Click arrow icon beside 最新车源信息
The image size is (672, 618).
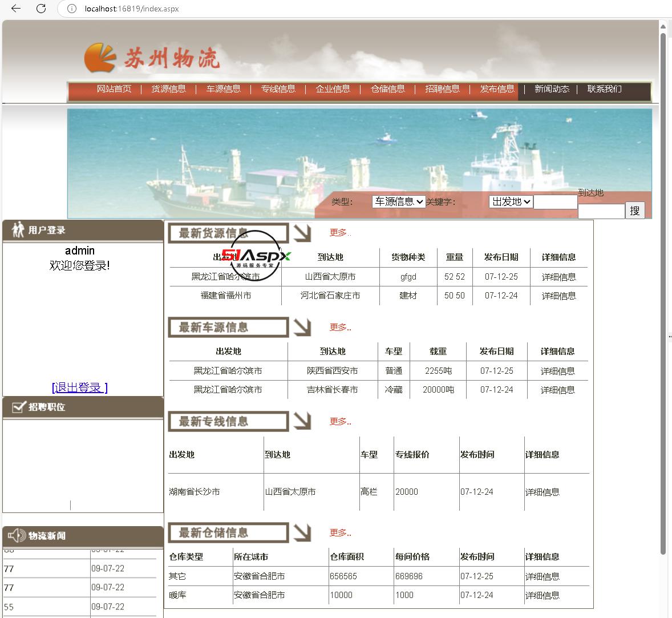(x=302, y=328)
